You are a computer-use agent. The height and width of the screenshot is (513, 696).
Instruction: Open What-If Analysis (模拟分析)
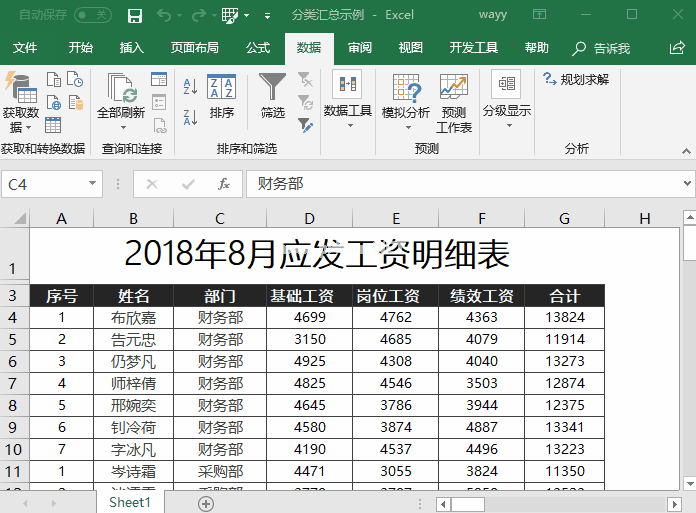click(406, 102)
